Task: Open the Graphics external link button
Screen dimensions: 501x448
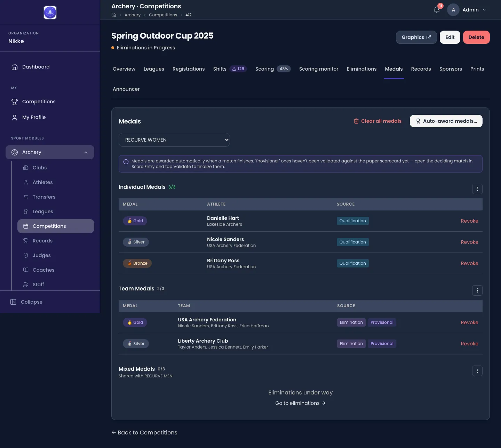Action: click(x=416, y=37)
